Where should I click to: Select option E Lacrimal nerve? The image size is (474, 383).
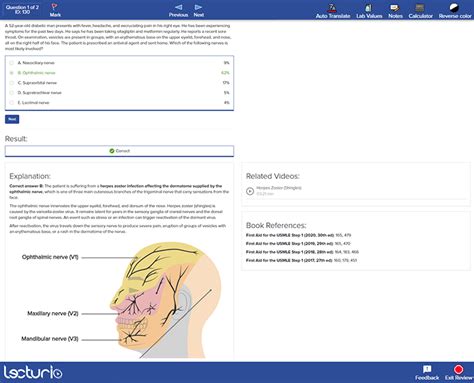point(119,103)
